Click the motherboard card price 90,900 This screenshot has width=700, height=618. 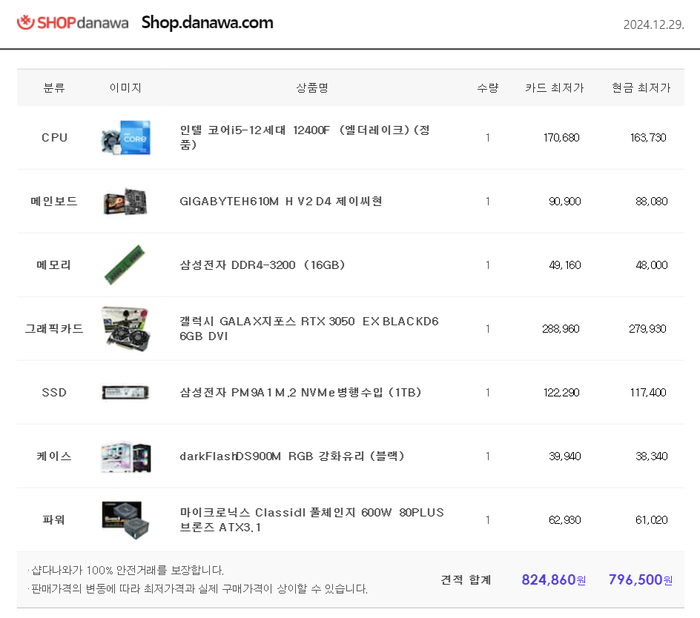[x=565, y=201]
